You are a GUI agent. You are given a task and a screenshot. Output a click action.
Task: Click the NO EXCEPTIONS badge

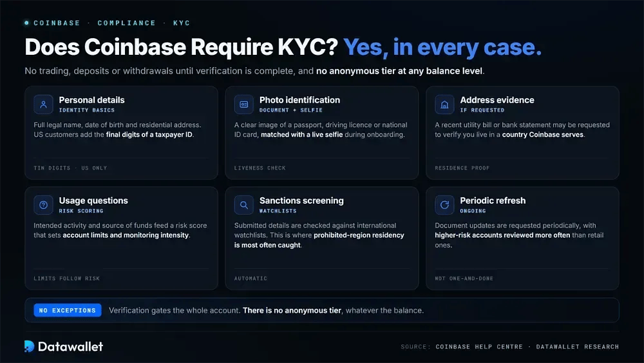(x=68, y=310)
